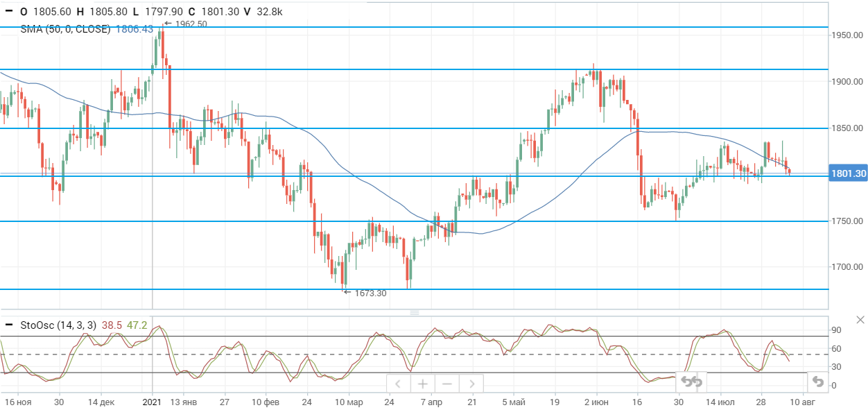868x410 pixels.
Task: Collapse the StoOsc indicator legend
Action: [x=8, y=324]
